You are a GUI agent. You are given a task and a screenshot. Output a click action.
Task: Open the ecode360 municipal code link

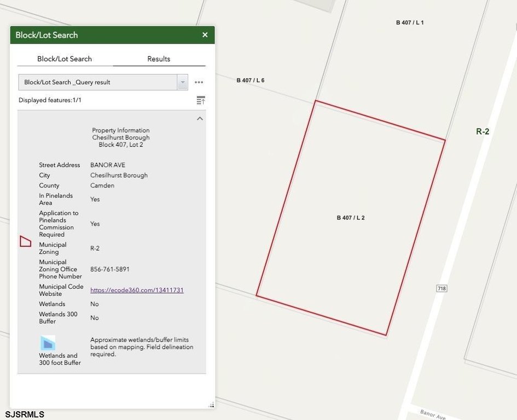click(137, 290)
